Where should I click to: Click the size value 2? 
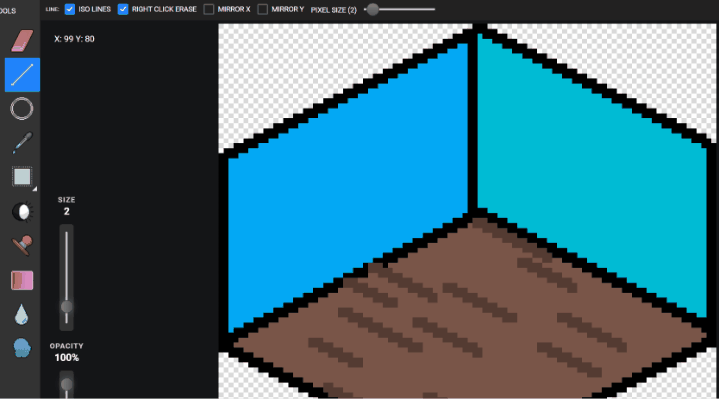(66, 211)
